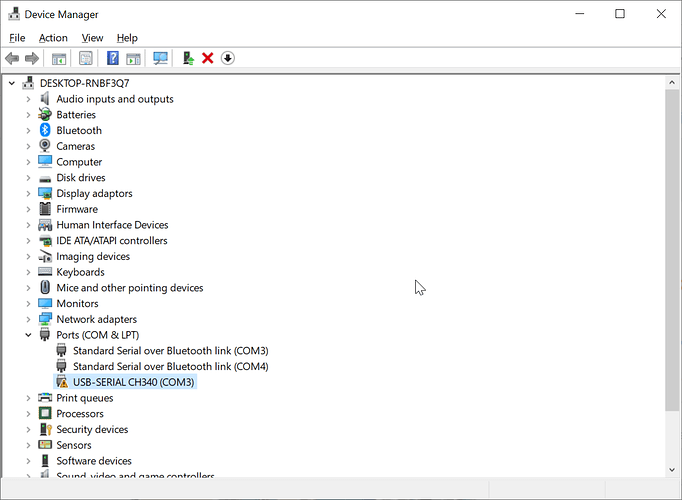Screen dimensions: 682x500
Task: Click the warning icon on USB-SERIAL CH340
Action: (62, 382)
